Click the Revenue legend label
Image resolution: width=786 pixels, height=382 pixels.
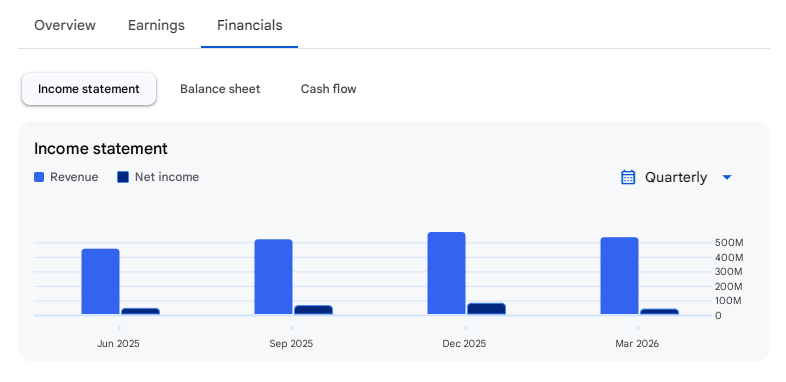(74, 177)
